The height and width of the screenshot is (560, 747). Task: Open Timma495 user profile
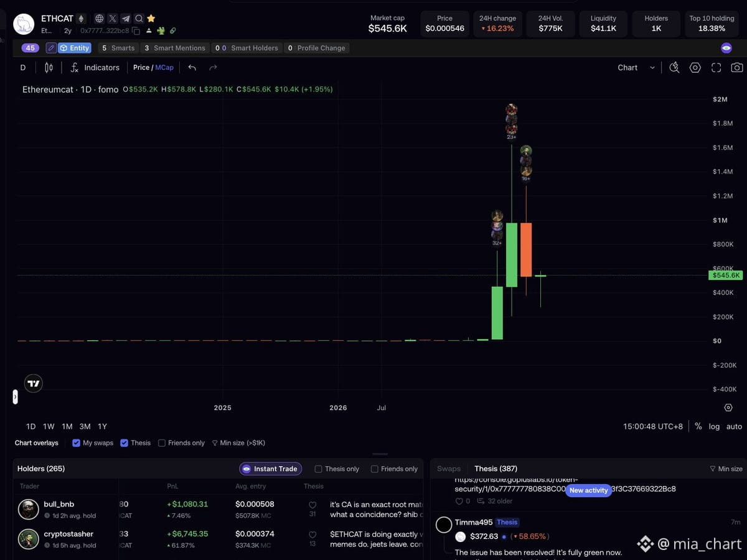pos(473,522)
